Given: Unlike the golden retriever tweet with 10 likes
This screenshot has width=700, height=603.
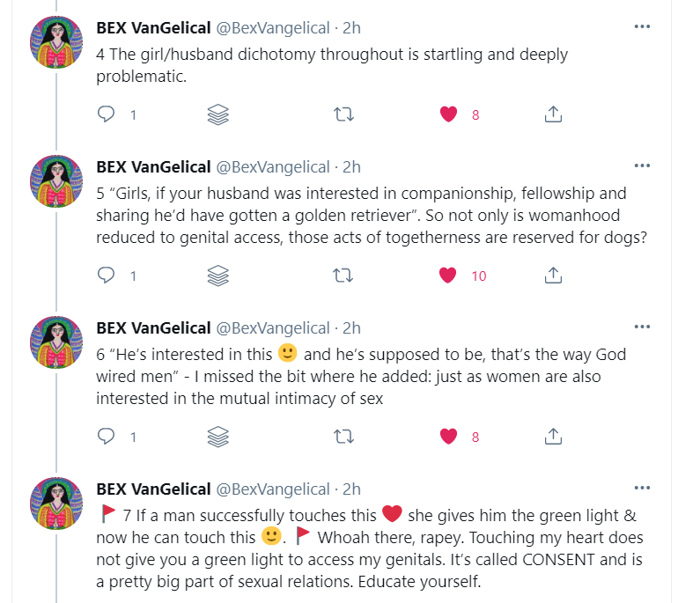Looking at the screenshot, I should 448,276.
